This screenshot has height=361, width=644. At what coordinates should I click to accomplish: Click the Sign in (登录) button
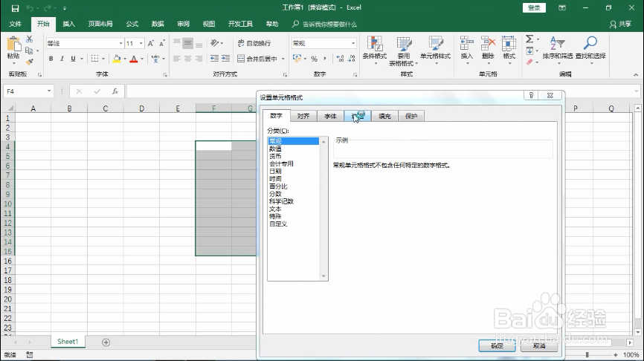[x=534, y=7]
